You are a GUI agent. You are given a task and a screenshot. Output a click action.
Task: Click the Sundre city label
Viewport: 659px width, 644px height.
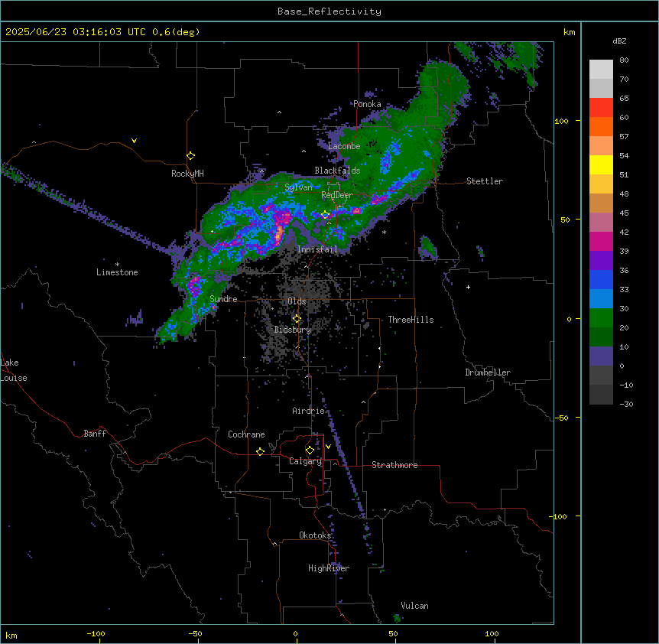tap(223, 299)
